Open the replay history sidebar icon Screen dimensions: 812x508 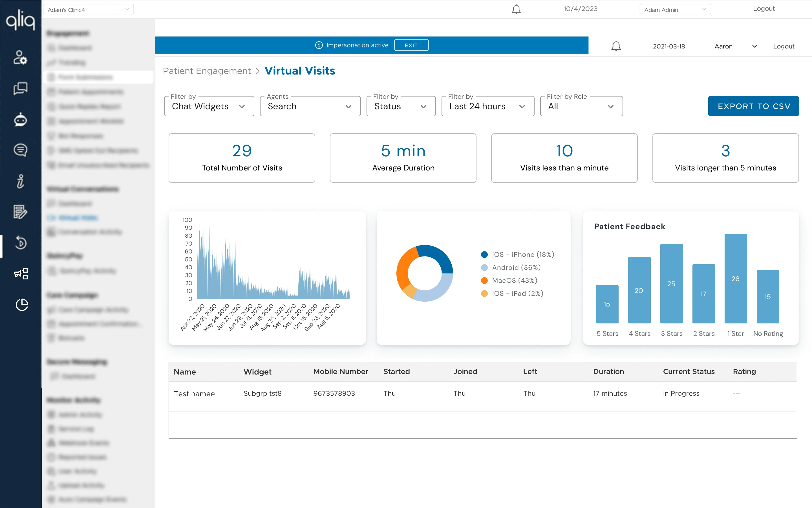pos(21,243)
